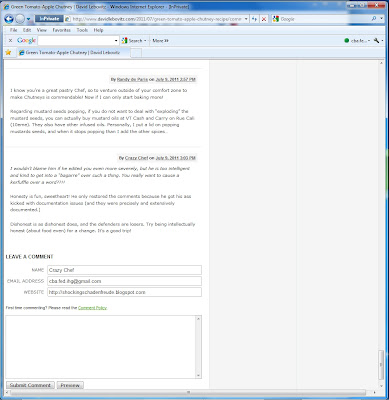
Task: Click the browser Back arrow button
Action: click(9, 19)
